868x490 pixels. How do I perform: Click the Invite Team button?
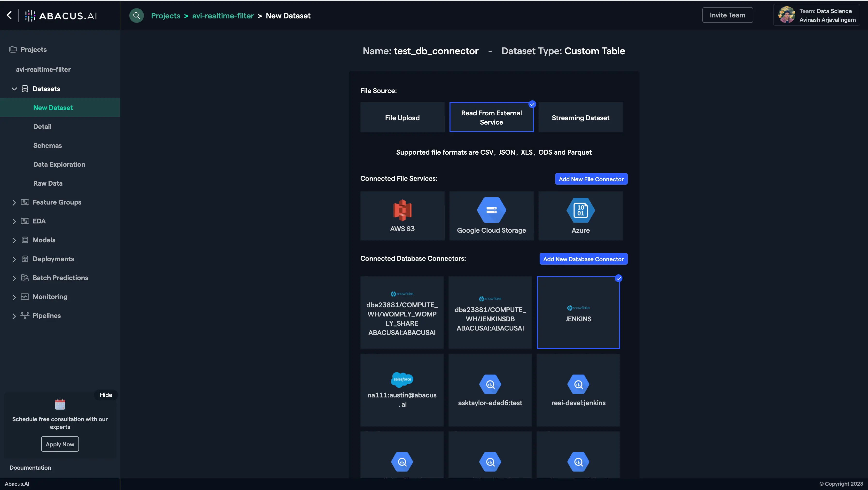(727, 15)
